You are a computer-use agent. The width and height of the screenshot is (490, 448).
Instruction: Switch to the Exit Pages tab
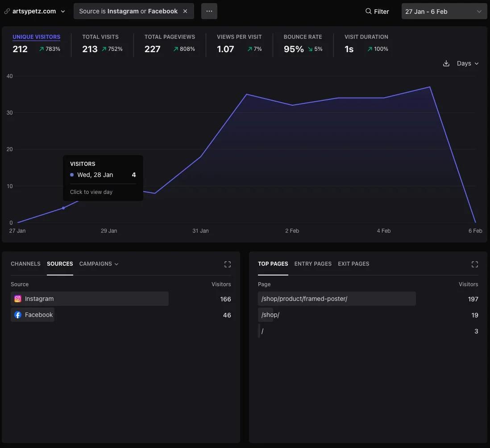(353, 264)
